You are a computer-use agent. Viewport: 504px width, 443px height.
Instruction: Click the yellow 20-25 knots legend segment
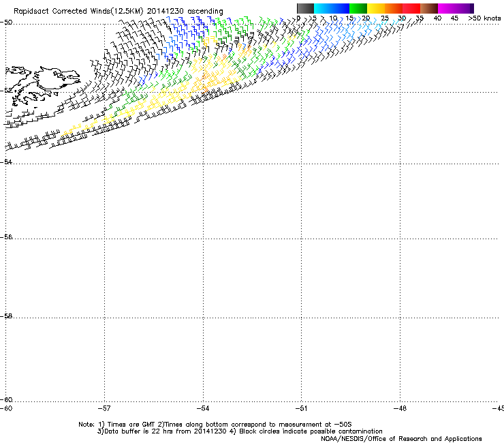pos(376,8)
